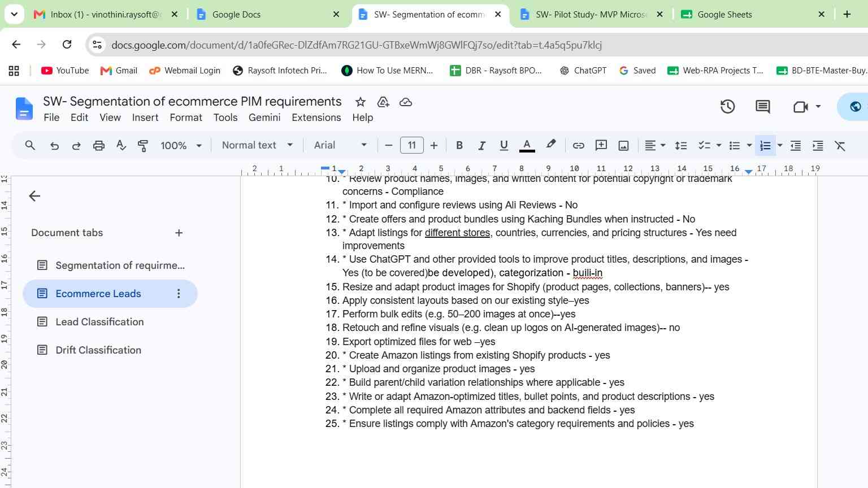Open the Extensions menu
This screenshot has width=868, height=488.
click(316, 117)
